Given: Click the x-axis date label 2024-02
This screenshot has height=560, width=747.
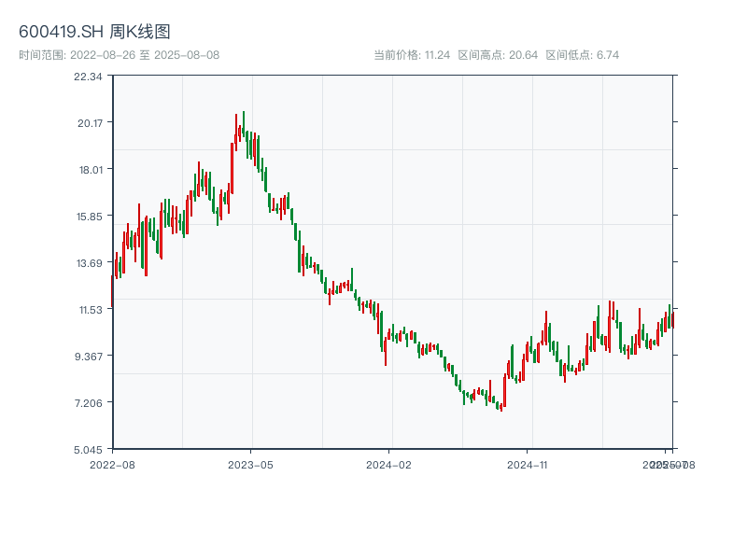Looking at the screenshot, I should [x=388, y=465].
